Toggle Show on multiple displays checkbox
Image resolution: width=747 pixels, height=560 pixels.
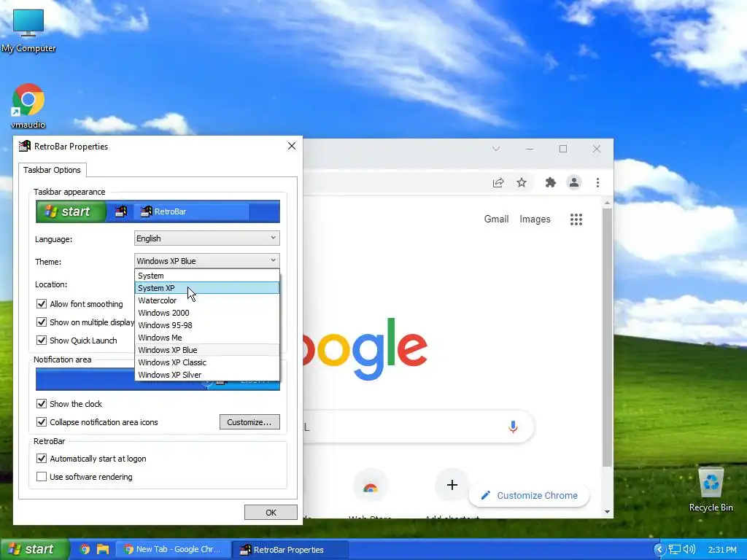[x=42, y=322]
